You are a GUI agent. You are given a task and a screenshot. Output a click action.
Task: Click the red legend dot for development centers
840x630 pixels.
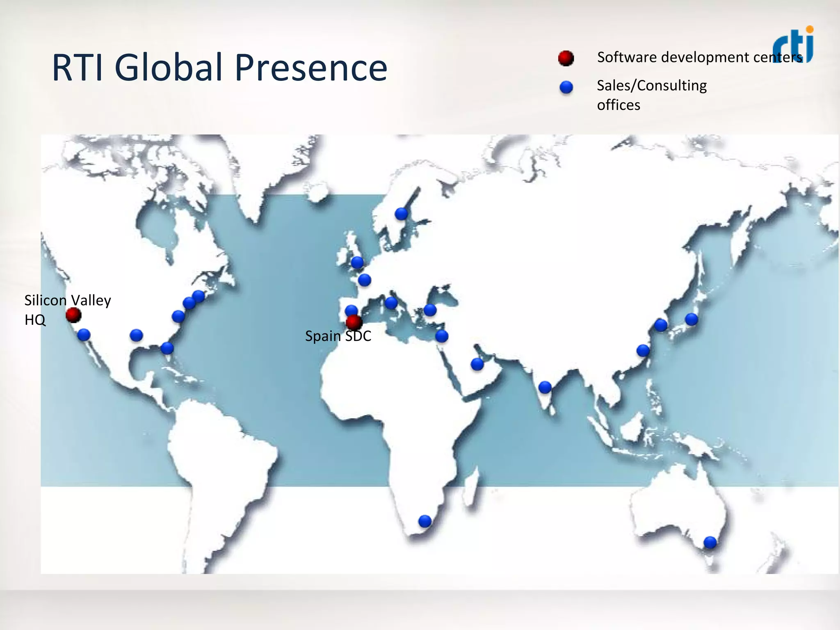[566, 58]
